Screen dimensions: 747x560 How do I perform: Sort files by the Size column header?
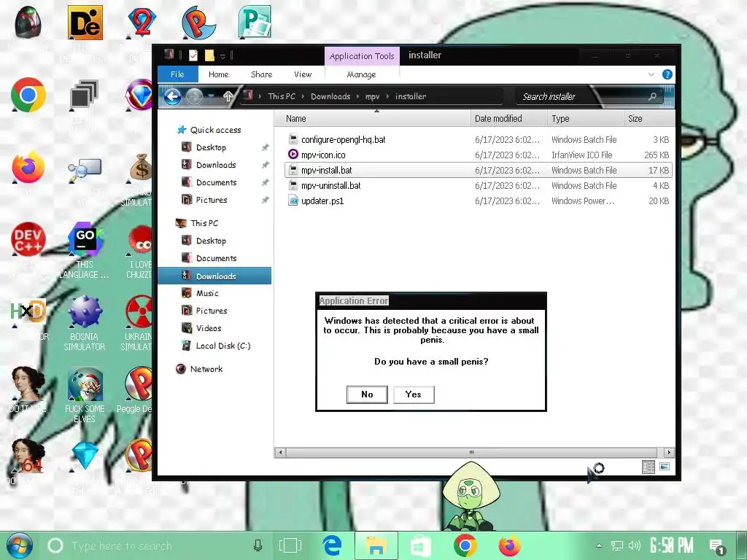649,119
